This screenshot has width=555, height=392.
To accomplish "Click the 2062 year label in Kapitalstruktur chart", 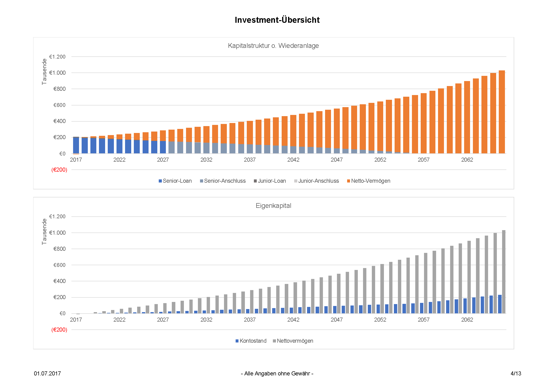I will click(467, 160).
